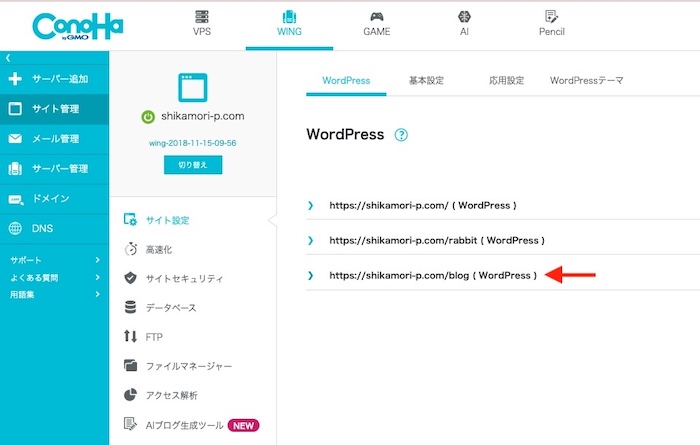Click the https://shikamori-p.com/rabbit ( WordPress ) text
The image size is (700, 445).
437,241
